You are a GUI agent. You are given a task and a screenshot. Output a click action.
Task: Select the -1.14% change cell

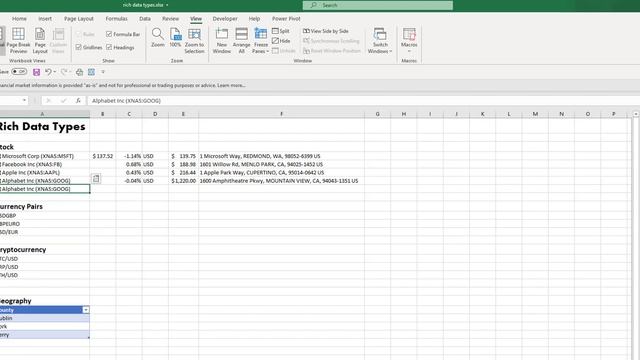(129, 156)
